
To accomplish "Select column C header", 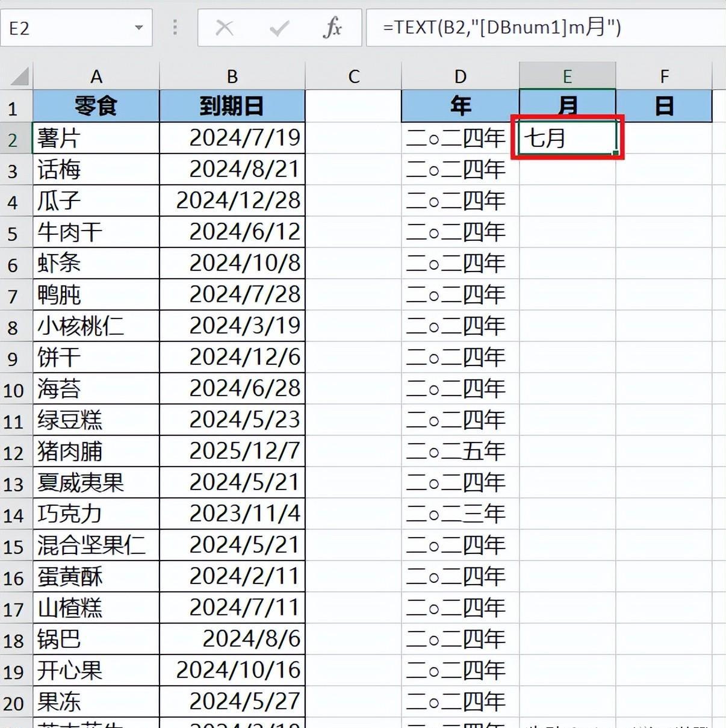I will pos(353,76).
